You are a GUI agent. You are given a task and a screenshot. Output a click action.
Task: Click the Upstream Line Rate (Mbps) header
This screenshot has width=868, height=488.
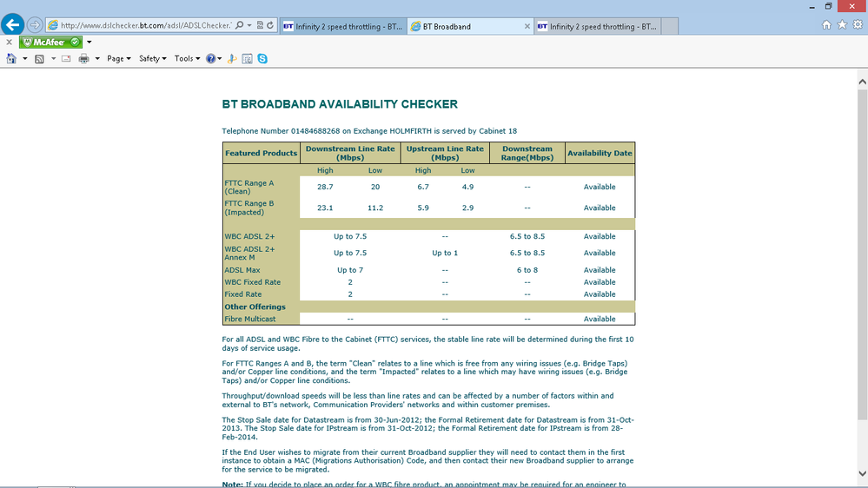point(445,154)
